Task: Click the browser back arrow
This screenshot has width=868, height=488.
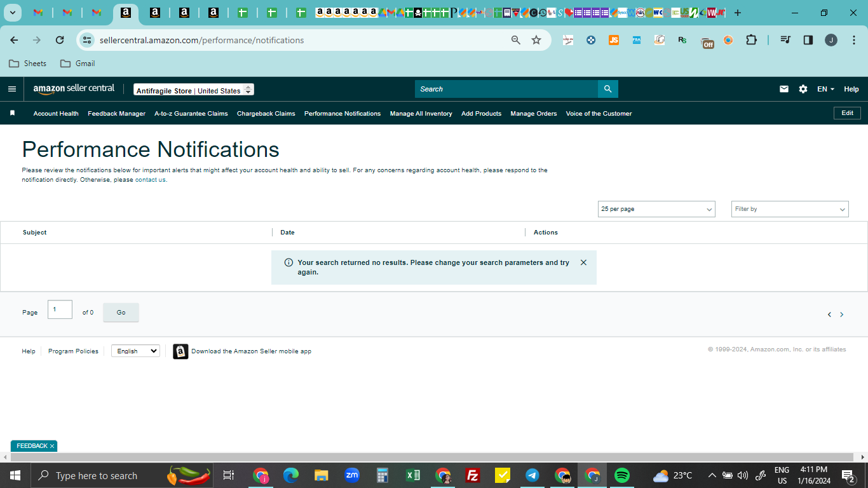Action: [14, 40]
